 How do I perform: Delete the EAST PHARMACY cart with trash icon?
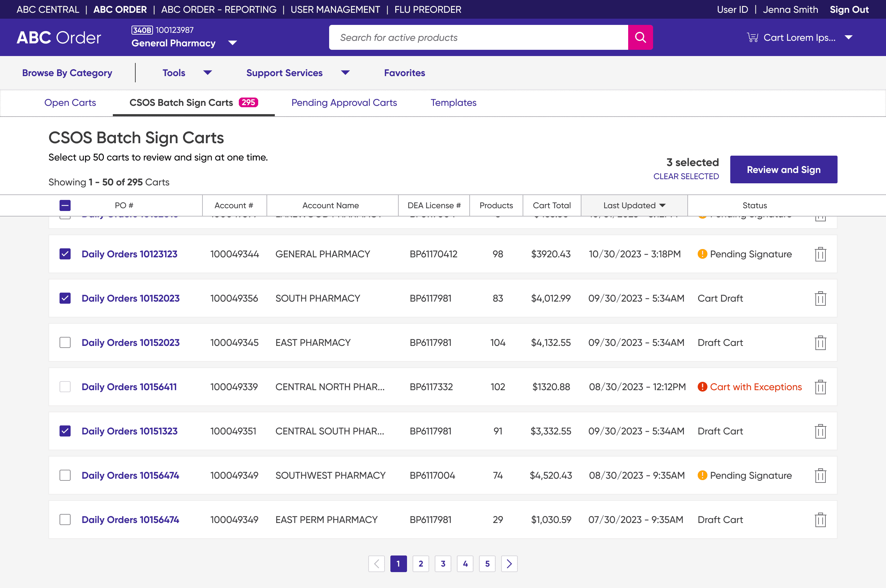point(820,343)
